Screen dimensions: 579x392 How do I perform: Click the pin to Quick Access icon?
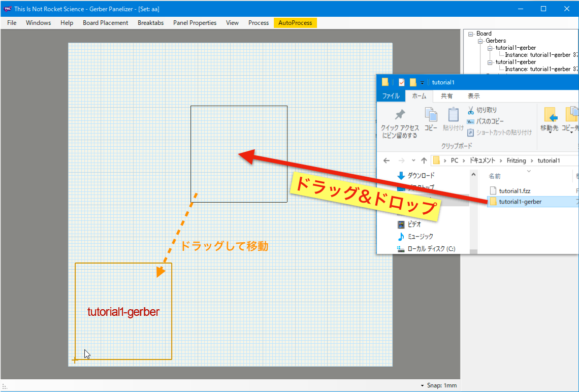tap(400, 114)
